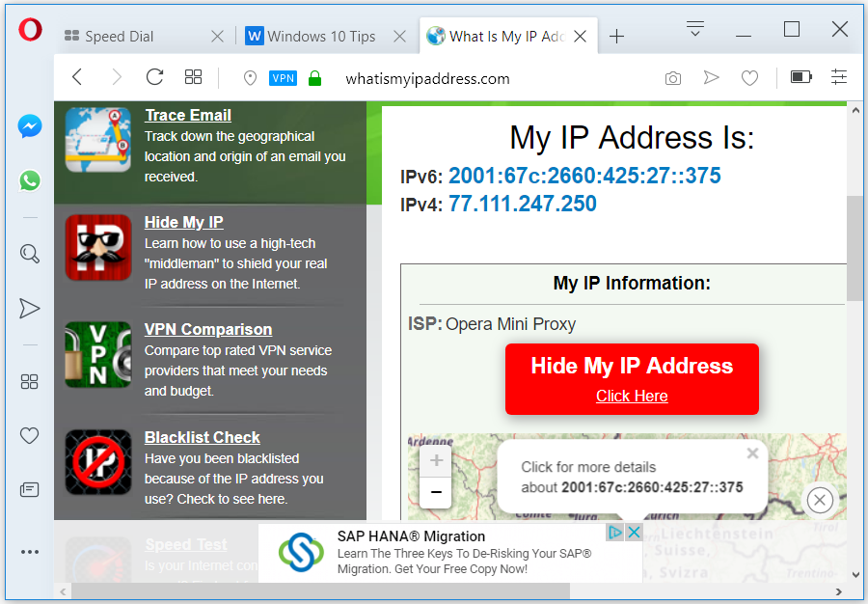Screen dimensions: 868x604
Task: Click the ISP value Opera Mini Proxy
Action: pyautogui.click(x=510, y=324)
